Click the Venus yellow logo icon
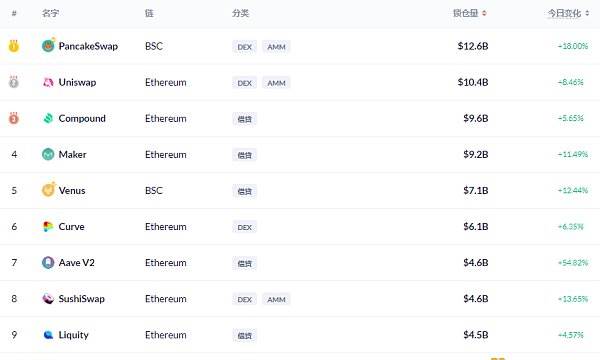 tap(48, 190)
